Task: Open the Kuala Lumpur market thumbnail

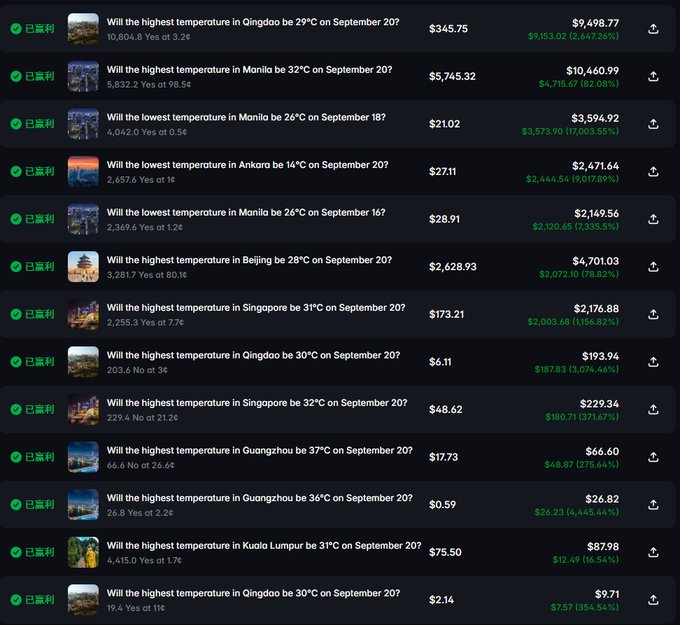Action: point(83,552)
